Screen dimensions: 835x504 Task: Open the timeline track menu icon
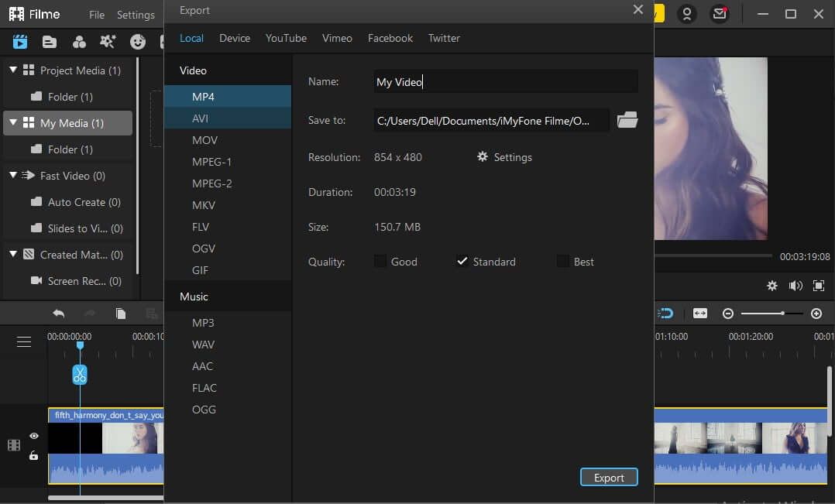coord(24,341)
